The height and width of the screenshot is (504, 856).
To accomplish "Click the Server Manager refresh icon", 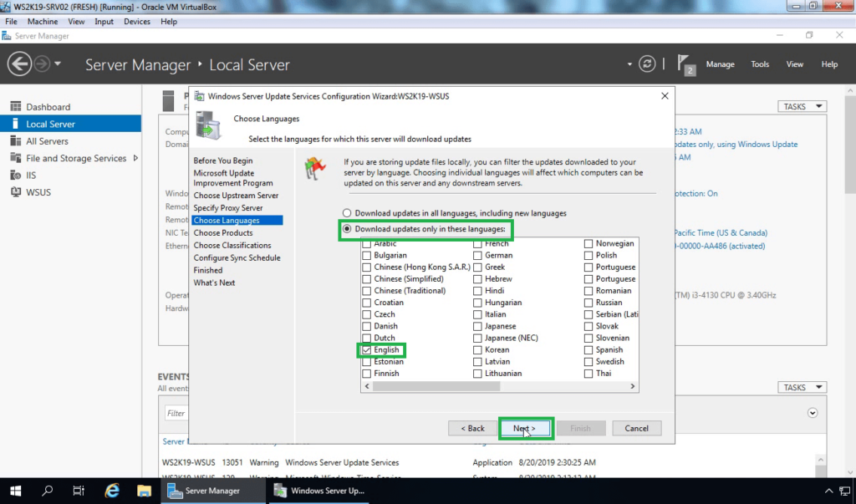I will (647, 64).
